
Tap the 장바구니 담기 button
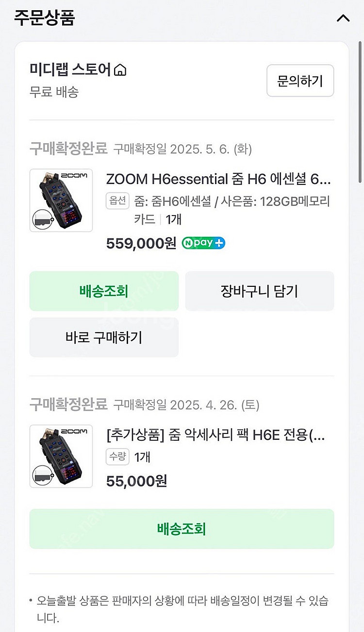pos(259,291)
